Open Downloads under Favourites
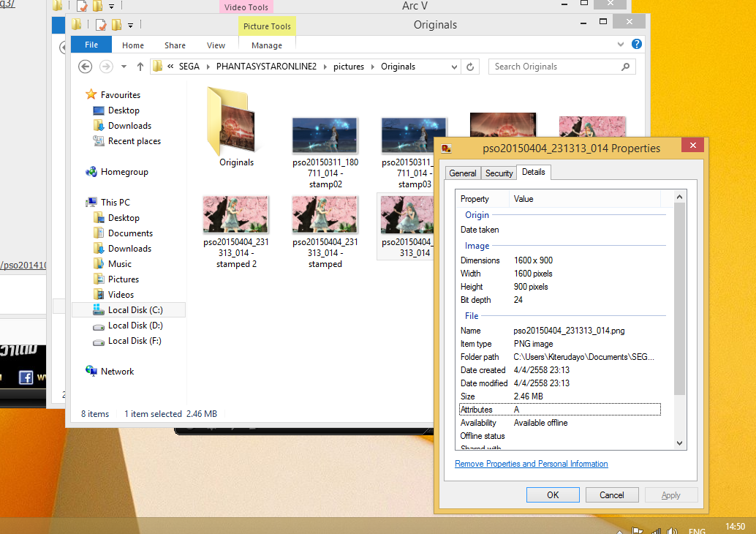The height and width of the screenshot is (534, 756). 129,126
